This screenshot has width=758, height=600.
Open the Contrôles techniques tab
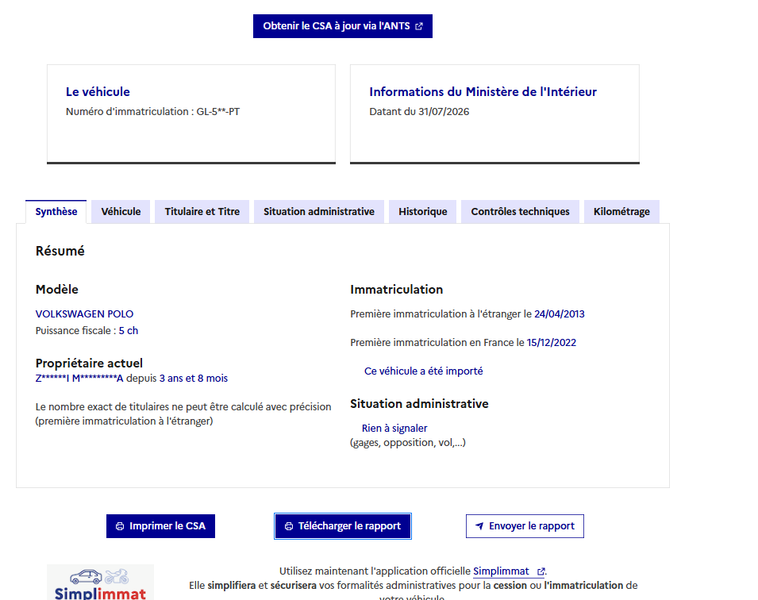click(x=520, y=212)
